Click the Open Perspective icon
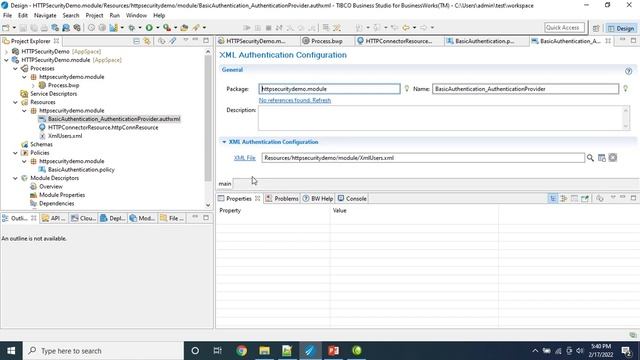The height and width of the screenshot is (360, 640). pyautogui.click(x=596, y=28)
